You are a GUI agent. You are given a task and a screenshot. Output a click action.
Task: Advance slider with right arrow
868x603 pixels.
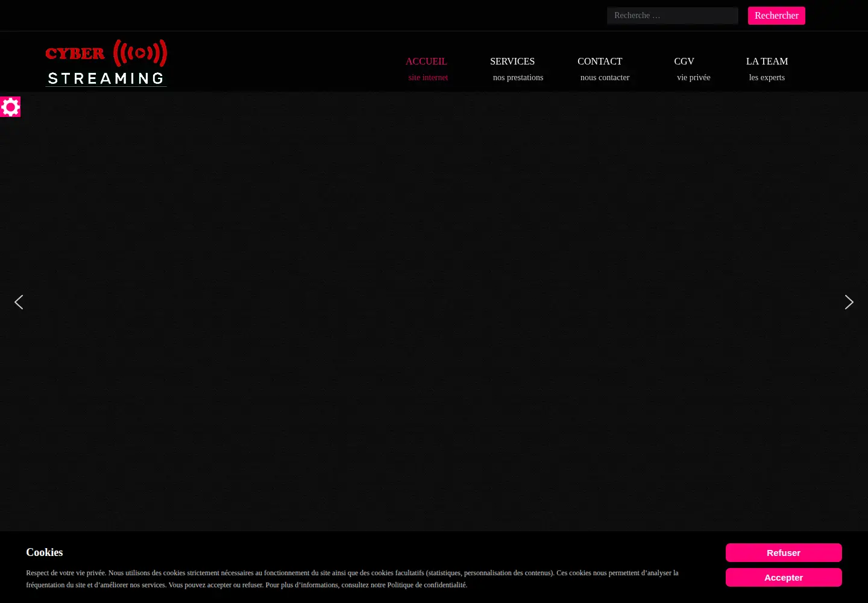tap(849, 302)
